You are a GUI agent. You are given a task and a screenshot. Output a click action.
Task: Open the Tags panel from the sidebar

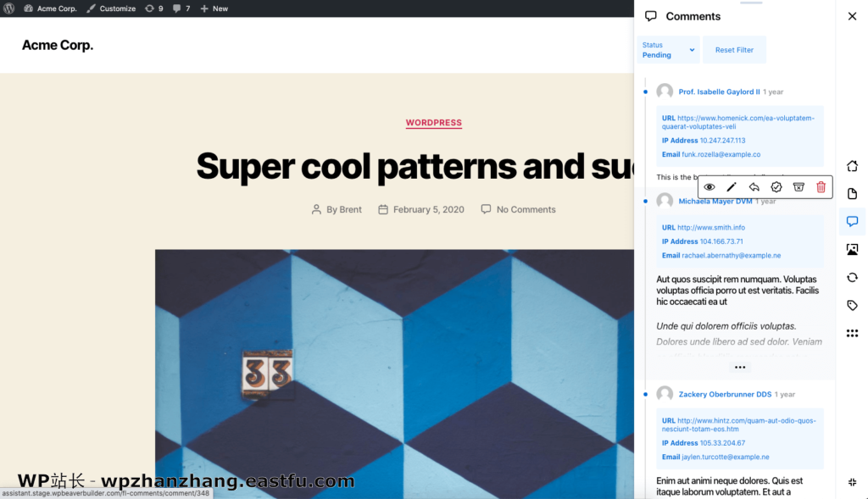coord(852,305)
